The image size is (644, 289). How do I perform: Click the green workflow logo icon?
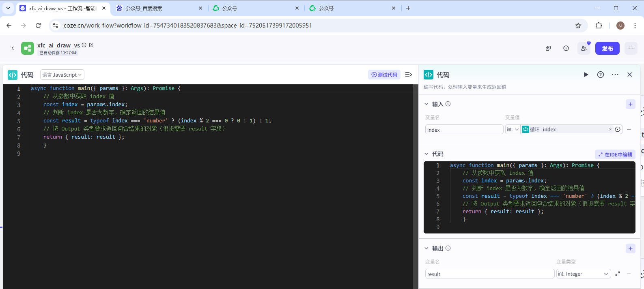[x=28, y=48]
